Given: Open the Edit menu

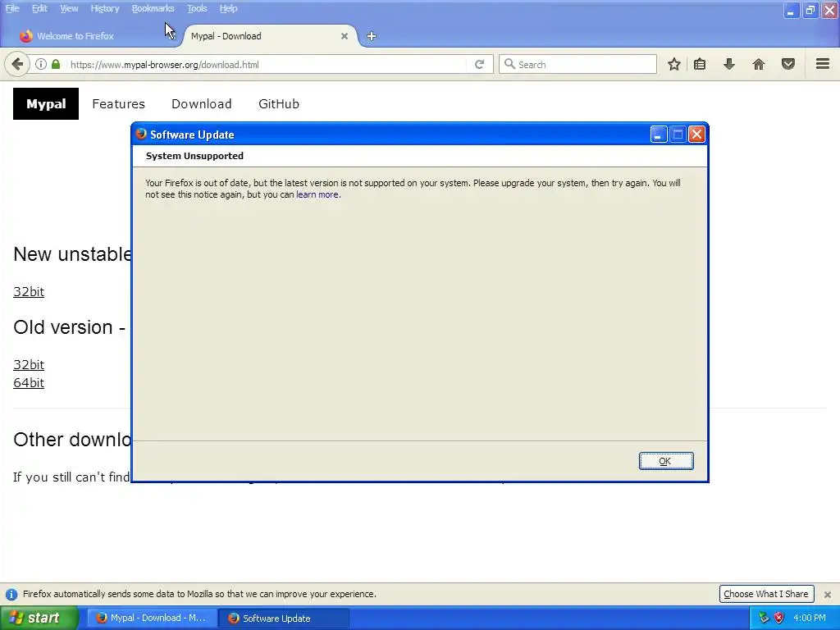Looking at the screenshot, I should pos(39,8).
